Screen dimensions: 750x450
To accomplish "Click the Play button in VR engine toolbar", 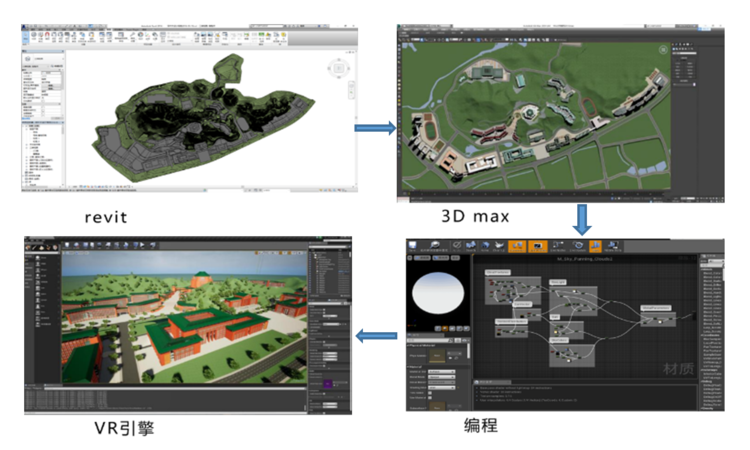I will pyautogui.click(x=142, y=245).
